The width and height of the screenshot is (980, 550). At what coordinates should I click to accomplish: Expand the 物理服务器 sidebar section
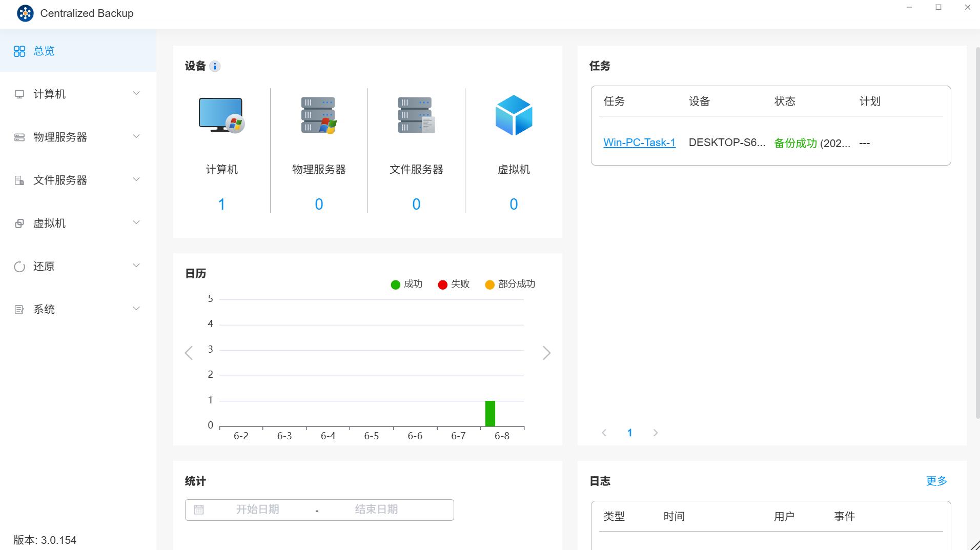coord(136,136)
